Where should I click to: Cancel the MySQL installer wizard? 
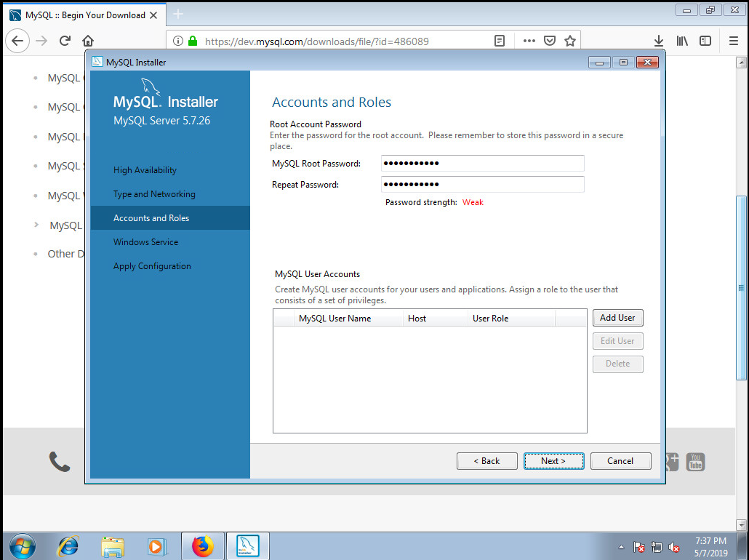tap(620, 460)
